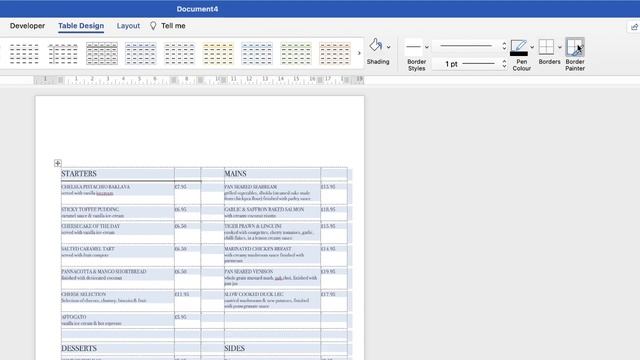Select the seventh gray table style thumbnail
Image resolution: width=640 pixels, height=360 pixels.
click(x=257, y=53)
